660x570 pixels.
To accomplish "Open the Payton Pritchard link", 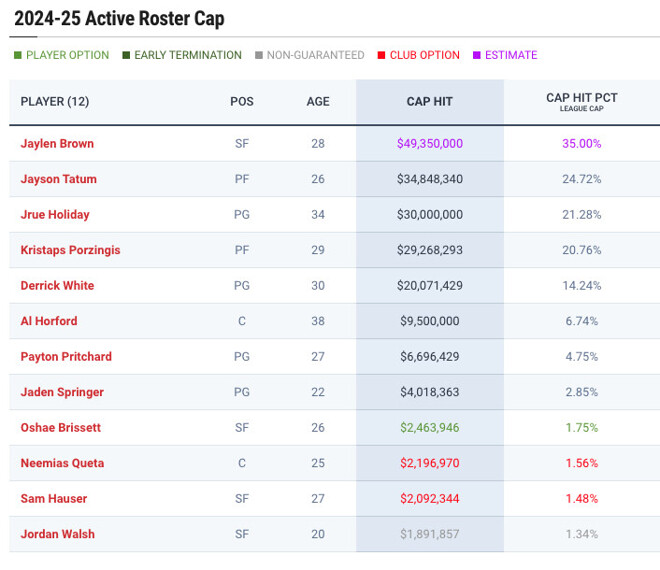I will [x=66, y=357].
